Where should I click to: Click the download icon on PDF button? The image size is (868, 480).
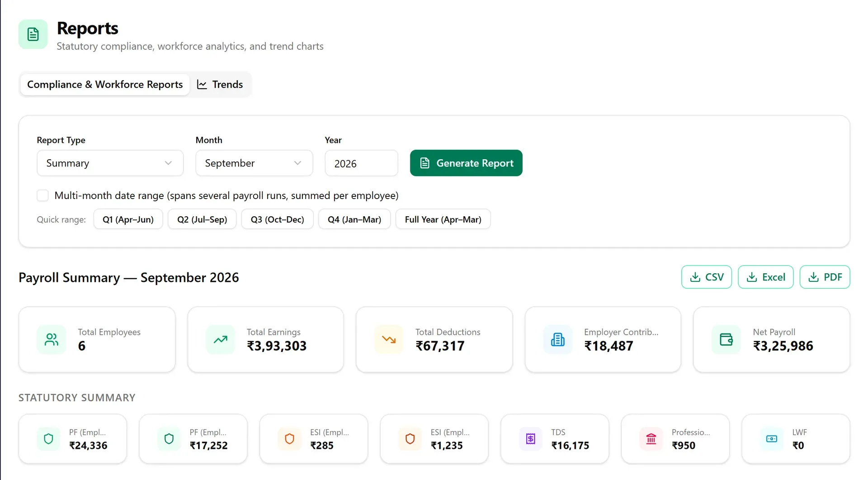click(813, 277)
